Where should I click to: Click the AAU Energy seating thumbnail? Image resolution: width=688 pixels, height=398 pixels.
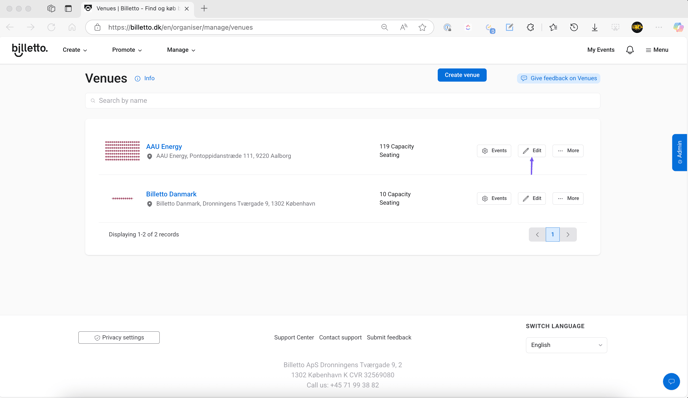click(x=122, y=151)
